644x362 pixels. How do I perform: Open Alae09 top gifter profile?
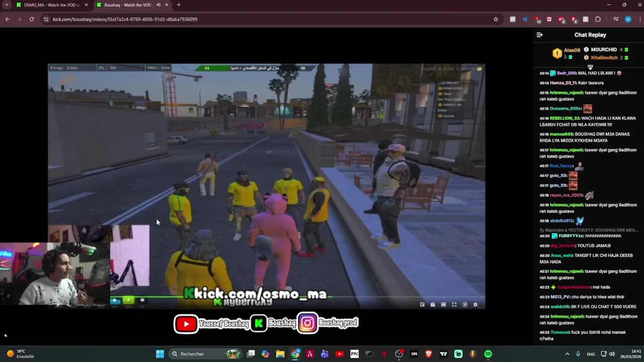coord(572,50)
